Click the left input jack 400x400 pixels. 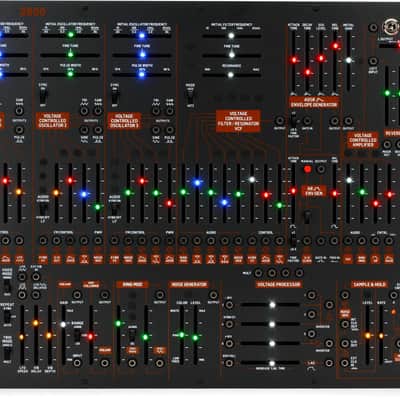tap(373, 61)
